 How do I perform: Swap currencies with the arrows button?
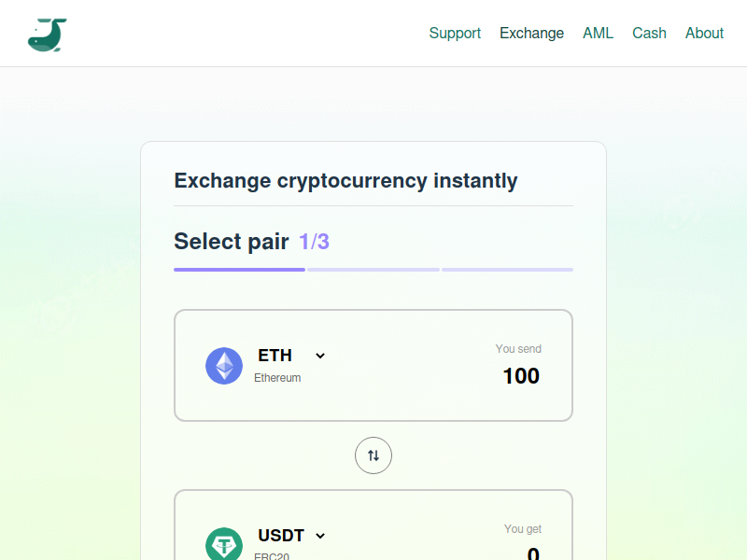(373, 455)
